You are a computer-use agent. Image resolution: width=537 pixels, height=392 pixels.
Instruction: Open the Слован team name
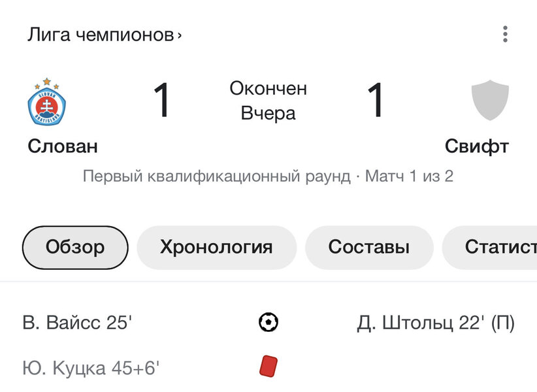pos(63,146)
